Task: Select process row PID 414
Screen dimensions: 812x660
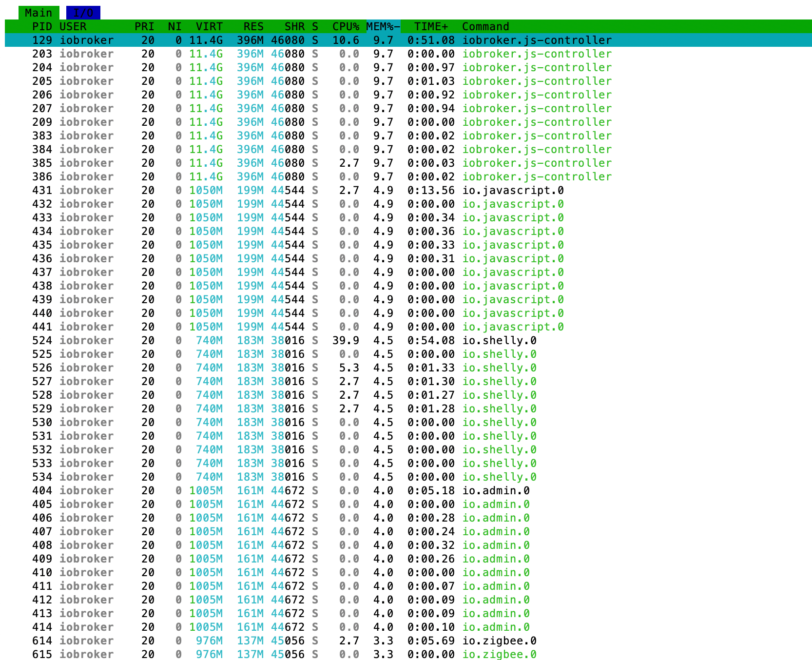Action: pyautogui.click(x=408, y=627)
